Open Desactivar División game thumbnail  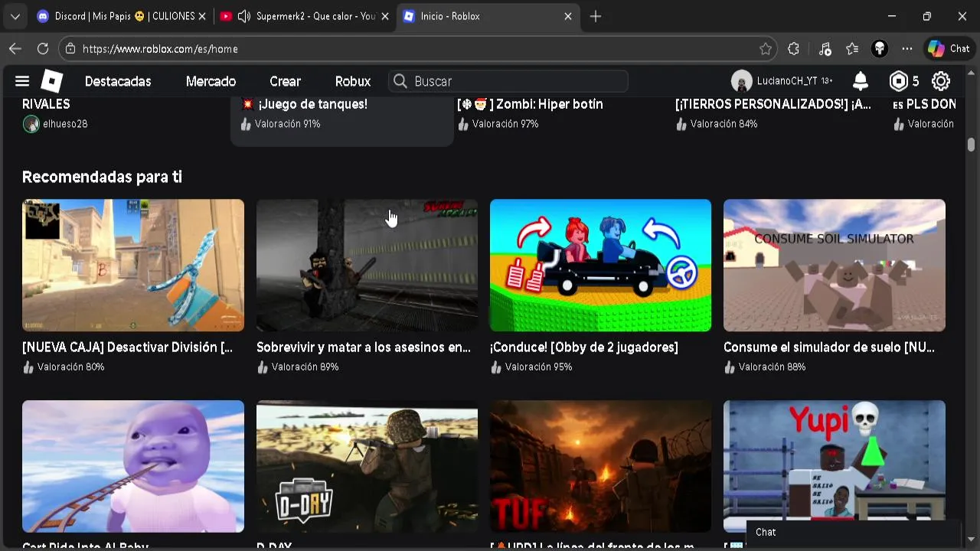[133, 266]
